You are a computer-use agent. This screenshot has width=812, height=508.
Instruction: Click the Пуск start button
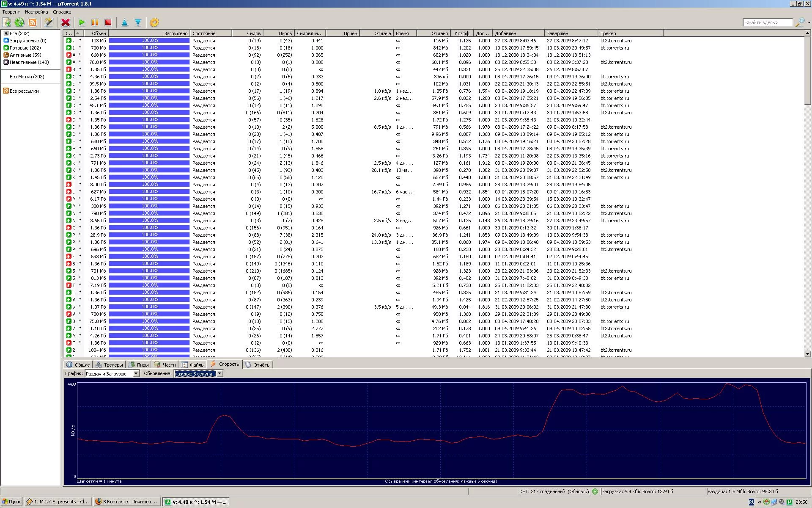click(11, 502)
